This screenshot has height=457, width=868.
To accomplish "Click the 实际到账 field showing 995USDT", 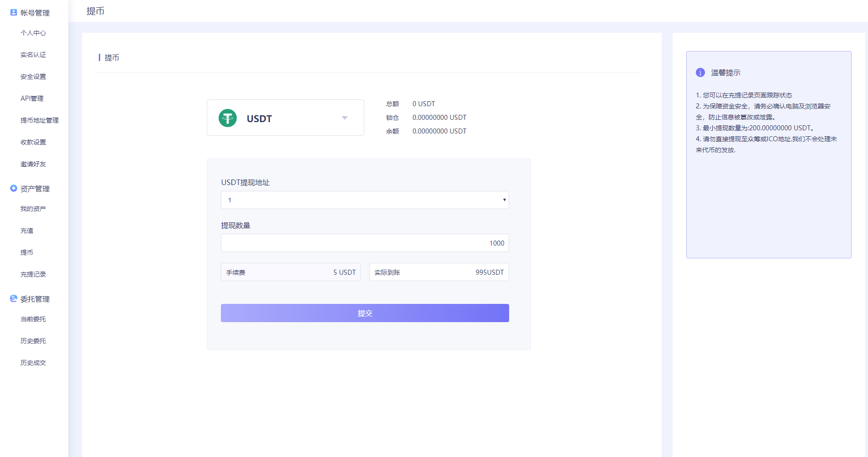I will coord(439,272).
